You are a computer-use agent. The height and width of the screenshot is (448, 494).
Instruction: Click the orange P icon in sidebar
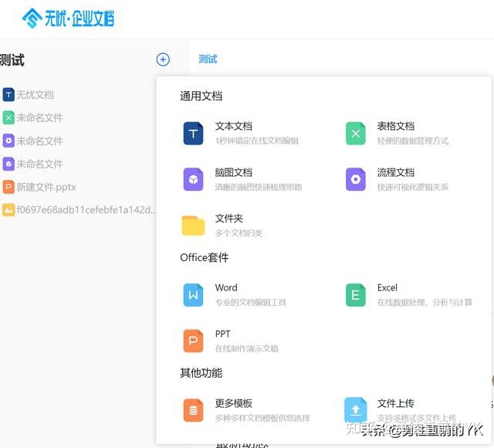pyautogui.click(x=8, y=187)
